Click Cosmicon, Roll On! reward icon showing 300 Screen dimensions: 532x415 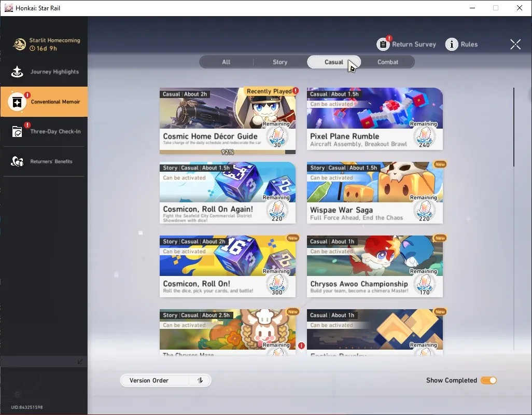pyautogui.click(x=277, y=285)
